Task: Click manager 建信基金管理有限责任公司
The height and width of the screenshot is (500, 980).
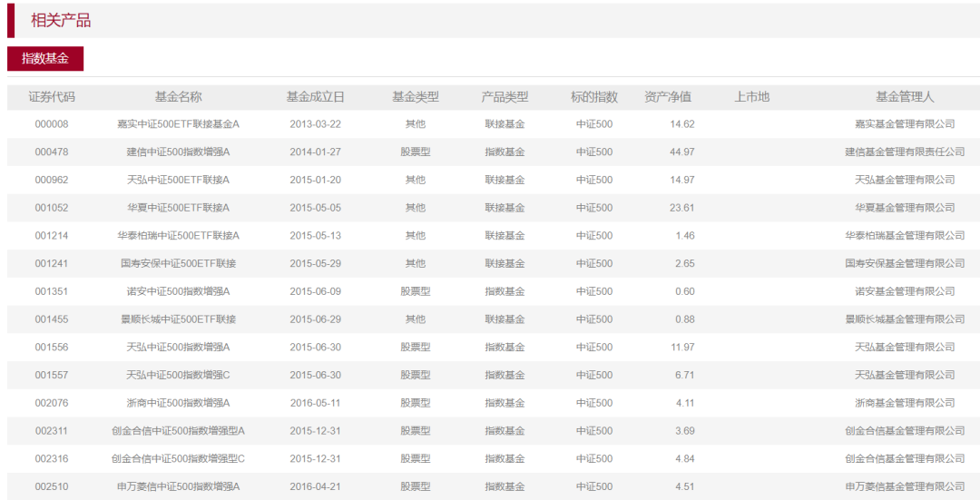Action: point(905,152)
